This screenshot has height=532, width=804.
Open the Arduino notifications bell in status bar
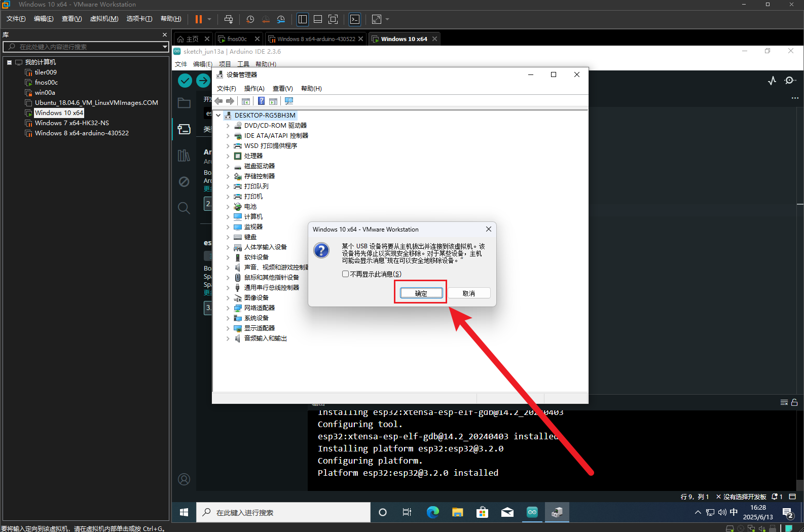pyautogui.click(x=777, y=497)
